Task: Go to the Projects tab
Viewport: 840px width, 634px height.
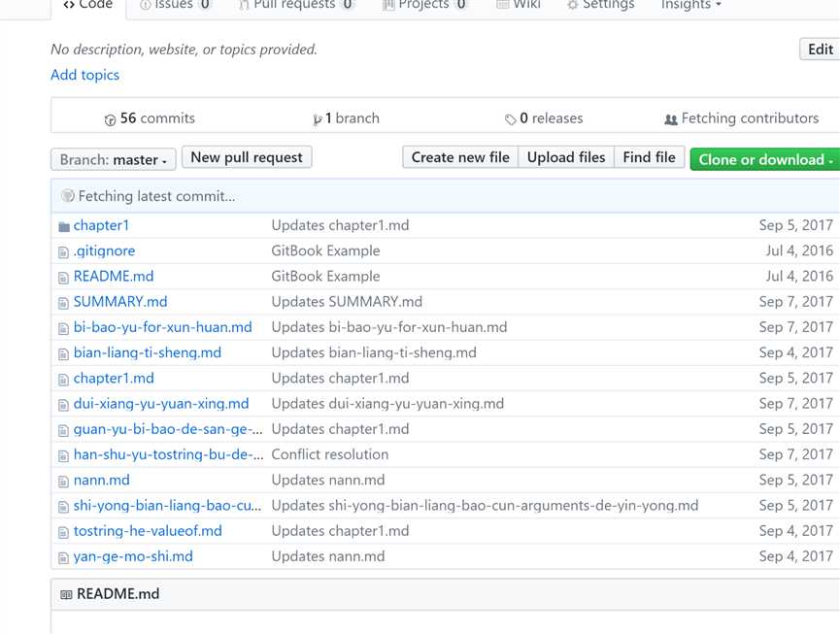Action: (424, 4)
